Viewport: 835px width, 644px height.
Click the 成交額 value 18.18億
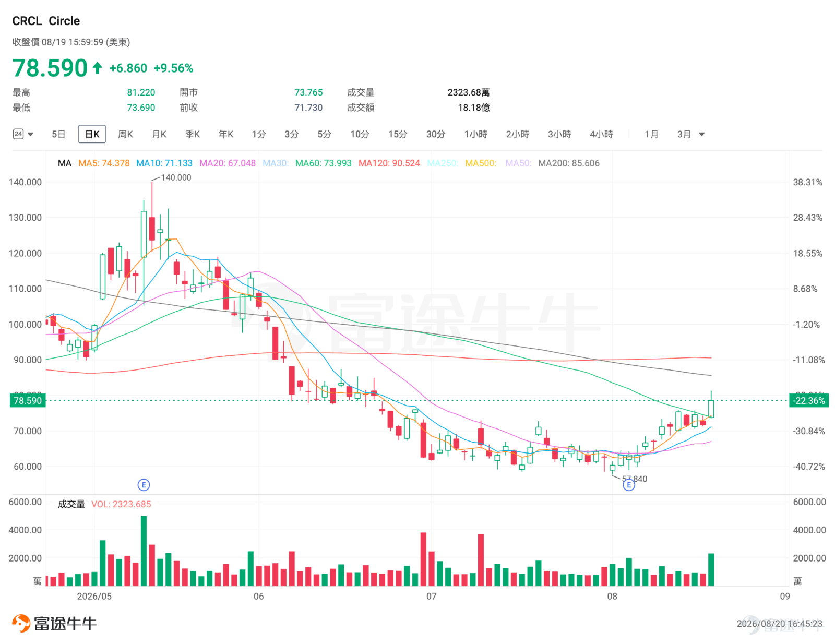(474, 108)
